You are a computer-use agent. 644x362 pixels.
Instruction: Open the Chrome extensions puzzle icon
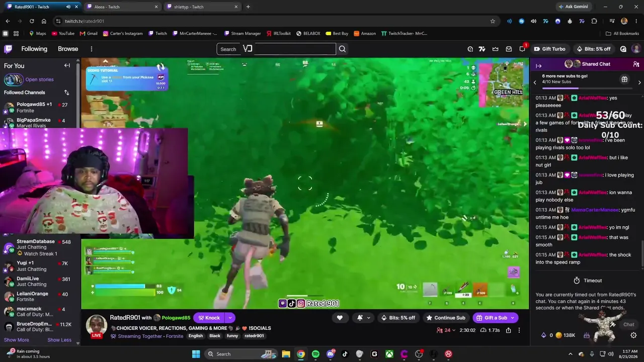click(x=594, y=21)
